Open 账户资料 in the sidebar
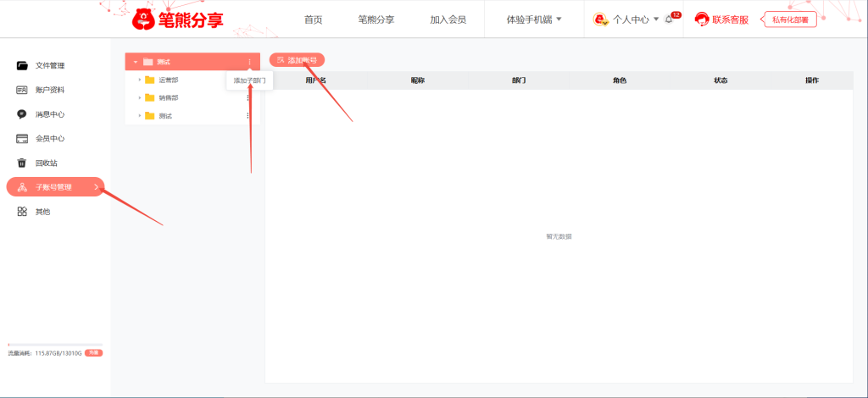This screenshot has width=868, height=398. click(49, 90)
